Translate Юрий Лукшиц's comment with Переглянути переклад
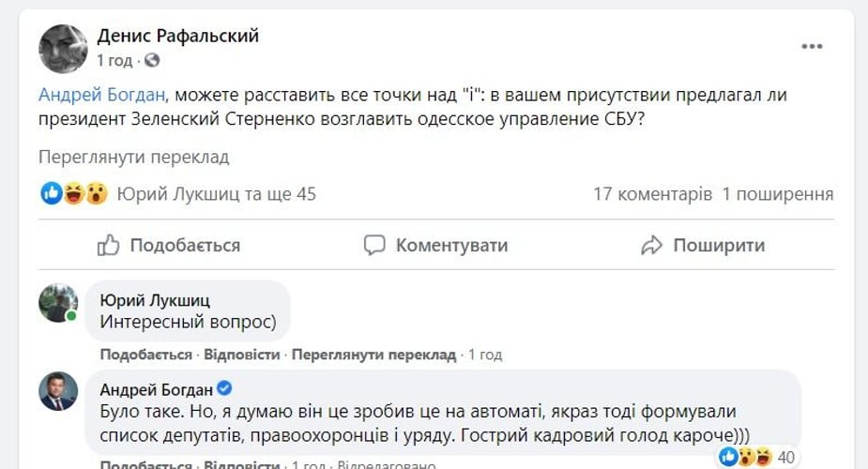The width and height of the screenshot is (868, 469). [x=373, y=355]
